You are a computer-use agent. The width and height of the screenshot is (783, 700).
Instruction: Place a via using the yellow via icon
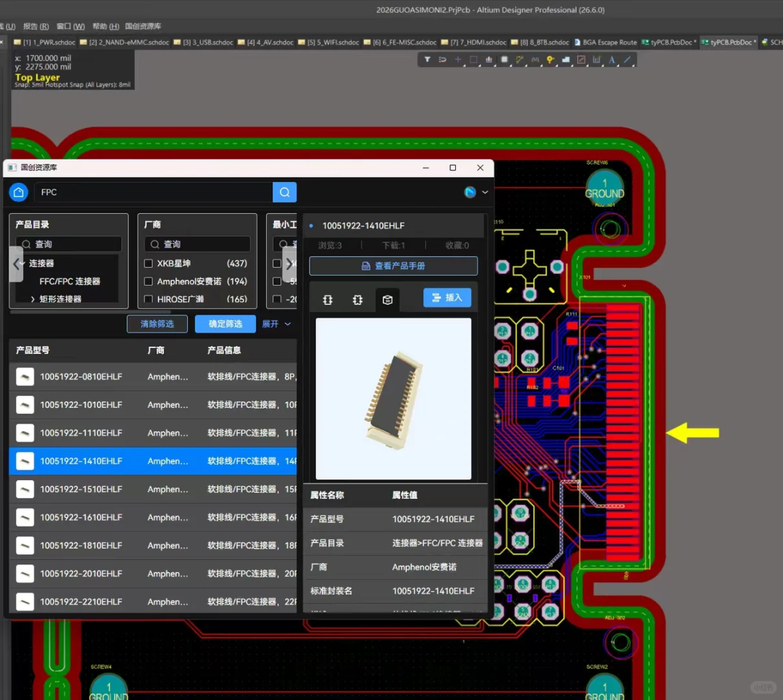coord(550,59)
